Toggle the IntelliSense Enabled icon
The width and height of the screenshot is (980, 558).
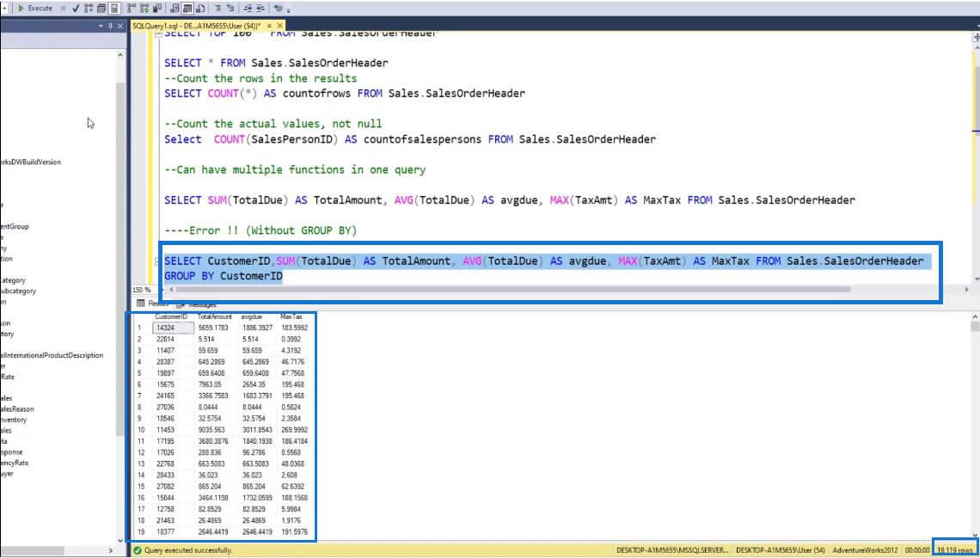pos(114,8)
